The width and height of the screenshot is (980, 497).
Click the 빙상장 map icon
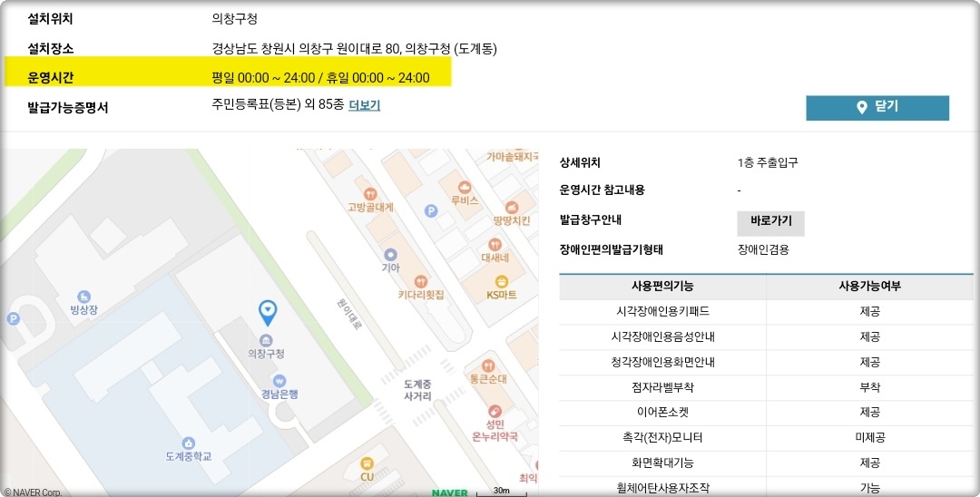pos(83,297)
